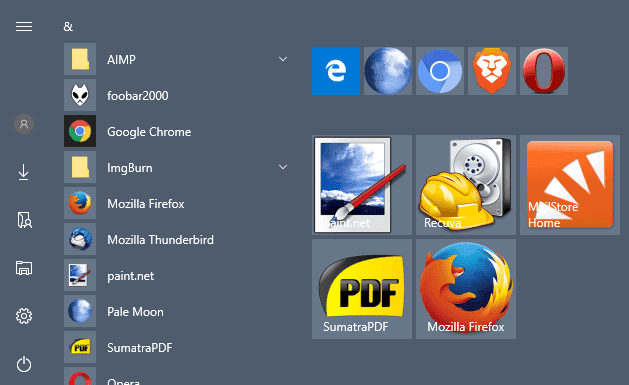Select 'Mozilla Firefox' label in app list
The height and width of the screenshot is (385, 629).
(146, 204)
